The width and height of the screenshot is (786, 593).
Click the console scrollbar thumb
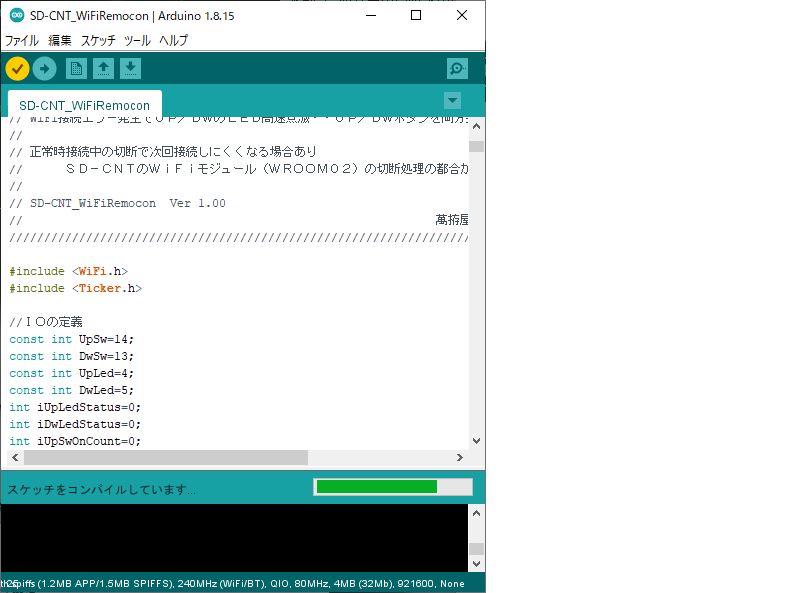point(476,548)
